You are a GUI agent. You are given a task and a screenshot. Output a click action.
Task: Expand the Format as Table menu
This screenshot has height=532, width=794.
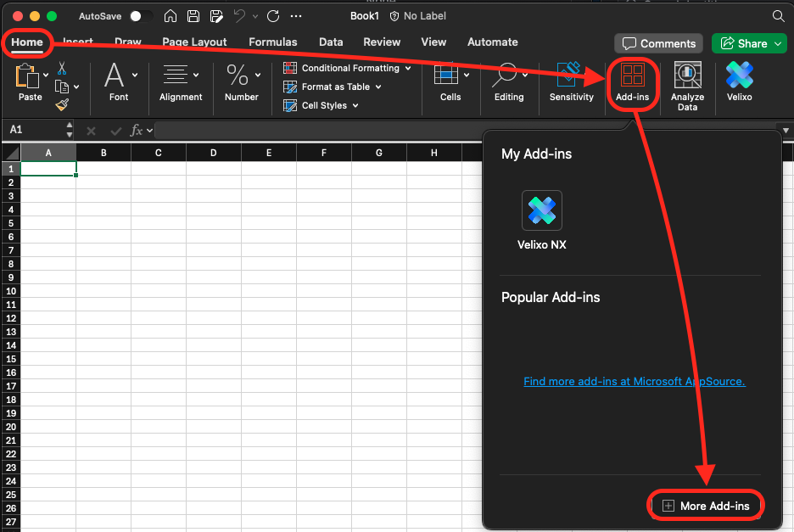point(378,87)
